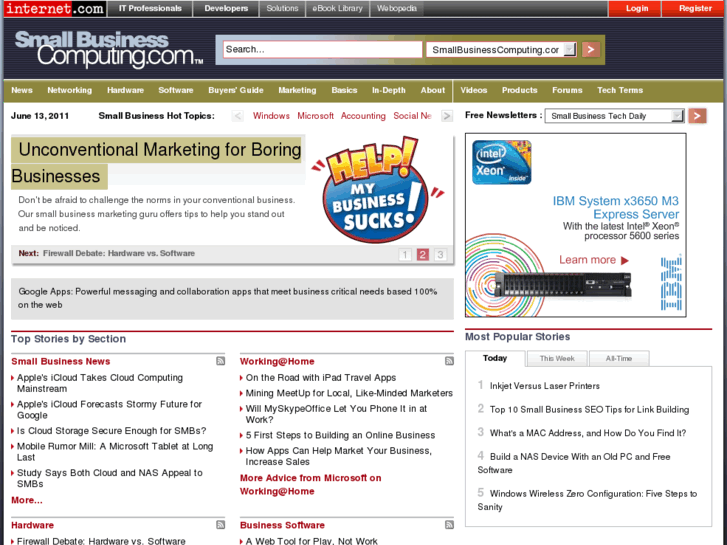Open Is Cloud Storage Secure Enough story
This screenshot has width=727, height=545.
pos(111,431)
